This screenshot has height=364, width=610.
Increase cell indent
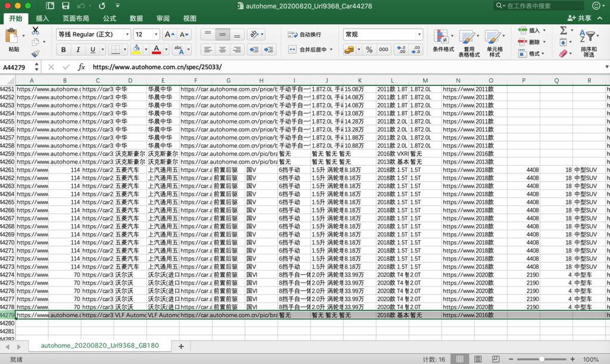[x=269, y=49]
